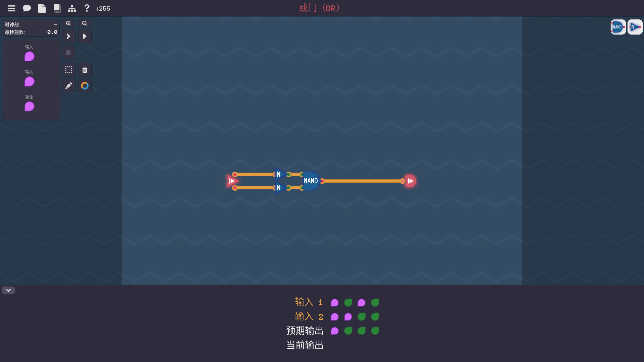Open the wire color ring picker
The height and width of the screenshot is (362, 644).
(85, 86)
